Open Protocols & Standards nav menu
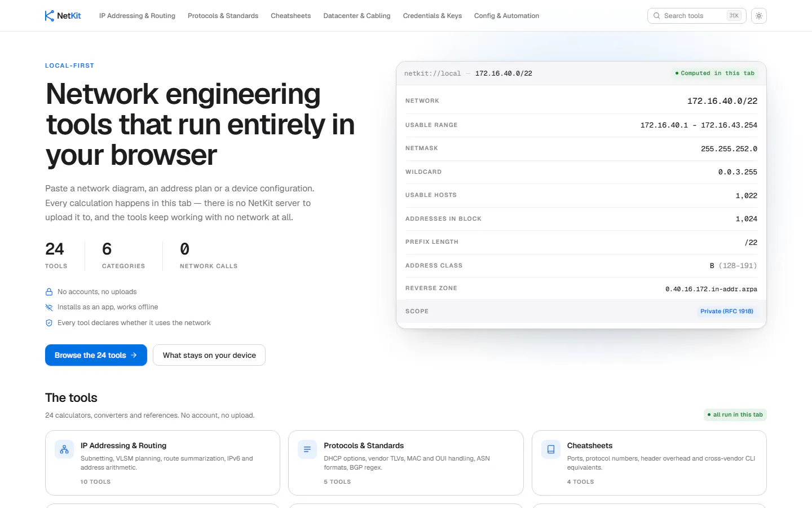812x508 pixels. [x=223, y=16]
